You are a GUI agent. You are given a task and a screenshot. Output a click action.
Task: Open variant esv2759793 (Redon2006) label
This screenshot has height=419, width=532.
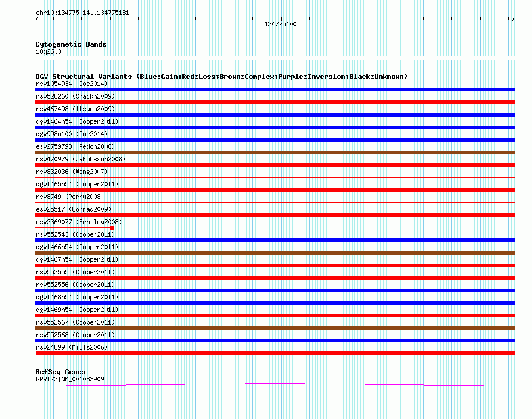pos(75,146)
